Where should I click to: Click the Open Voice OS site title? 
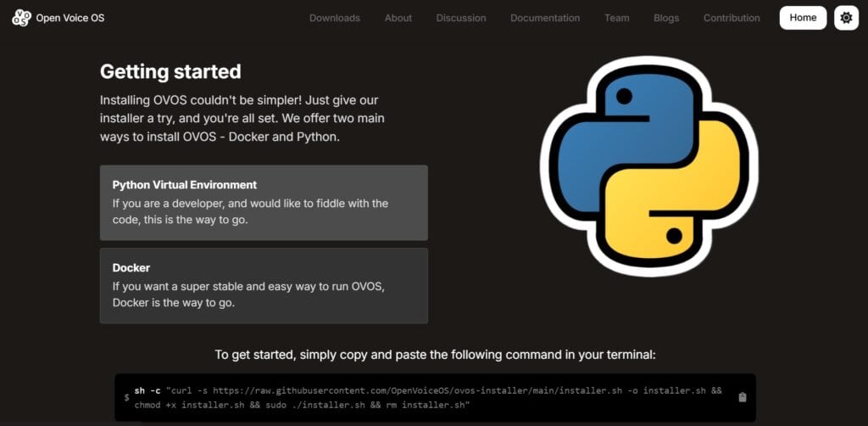coord(70,18)
